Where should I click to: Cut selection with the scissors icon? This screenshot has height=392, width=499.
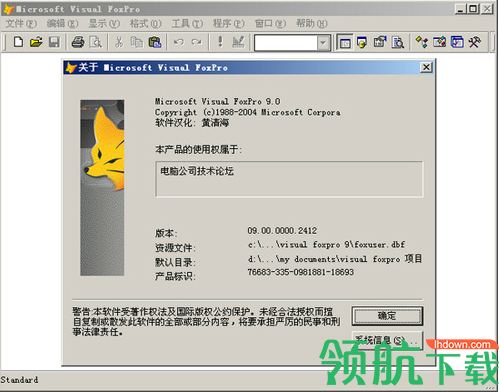pos(119,42)
